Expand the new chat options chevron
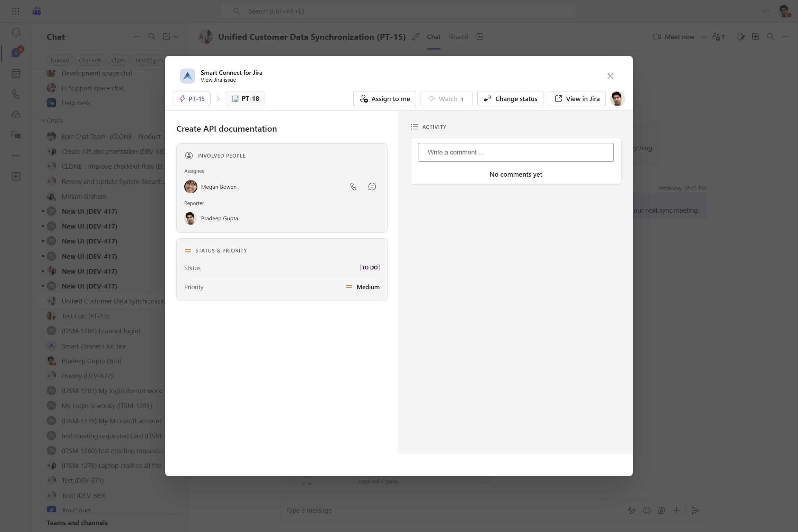This screenshot has width=798, height=532. pos(176,36)
